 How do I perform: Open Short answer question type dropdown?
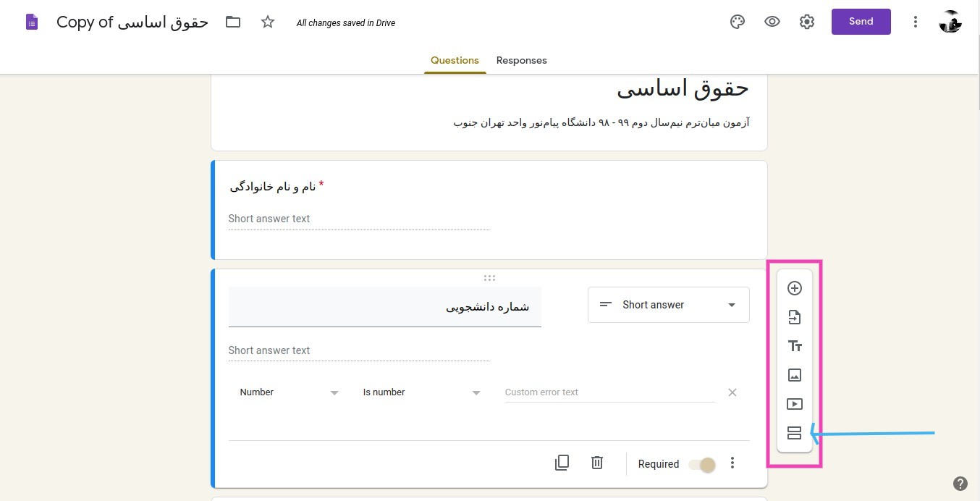coord(669,305)
